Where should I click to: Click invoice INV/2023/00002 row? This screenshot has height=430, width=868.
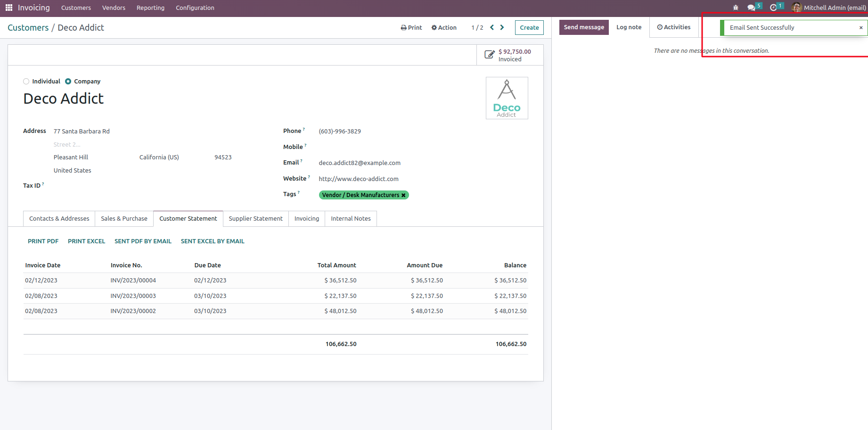click(x=276, y=311)
